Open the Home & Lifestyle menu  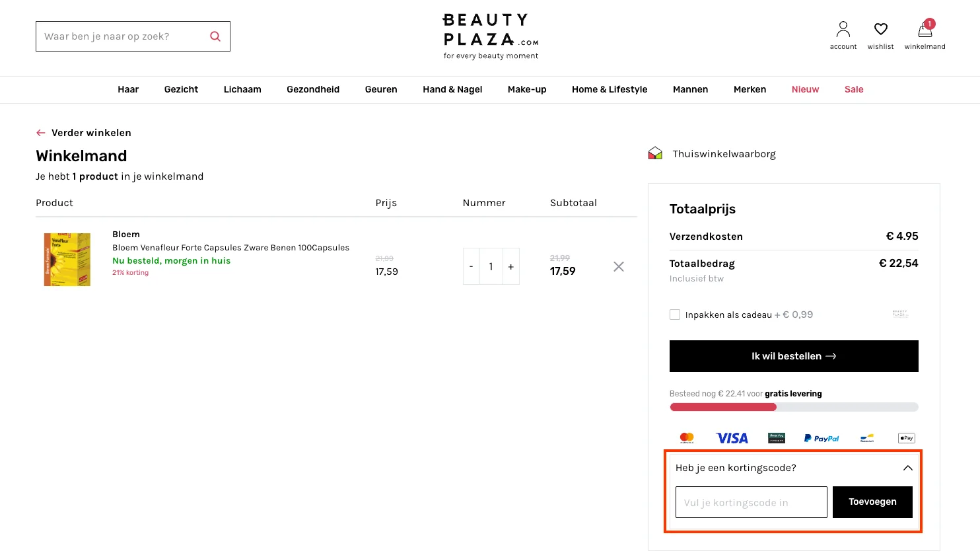[x=610, y=89]
